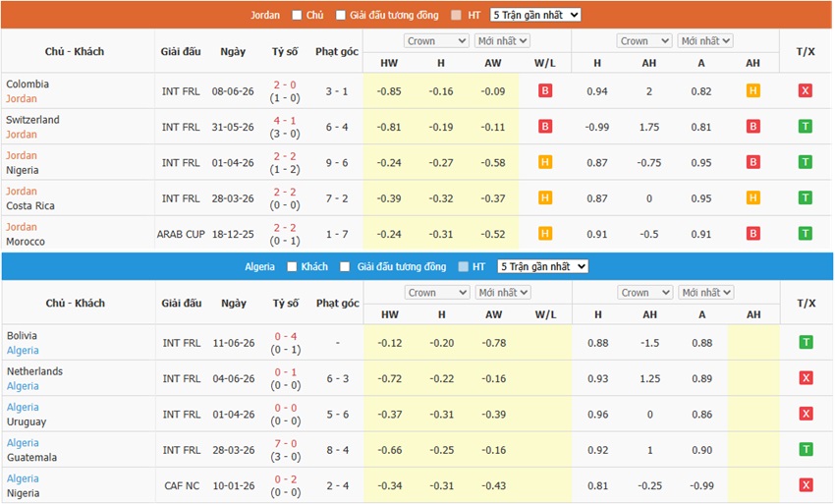Open the first Crown dropdown in Algeria table
This screenshot has width=835, height=504.
[x=437, y=293]
